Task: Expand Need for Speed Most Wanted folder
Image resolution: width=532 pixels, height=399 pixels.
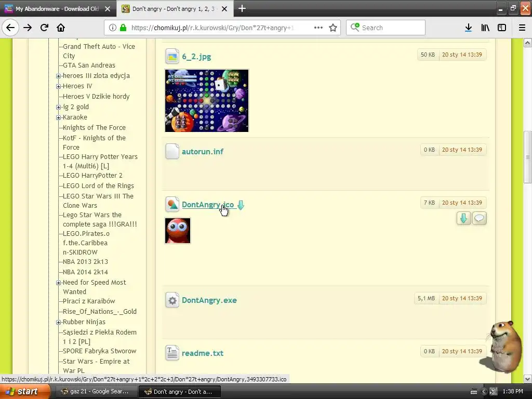Action: (58, 283)
